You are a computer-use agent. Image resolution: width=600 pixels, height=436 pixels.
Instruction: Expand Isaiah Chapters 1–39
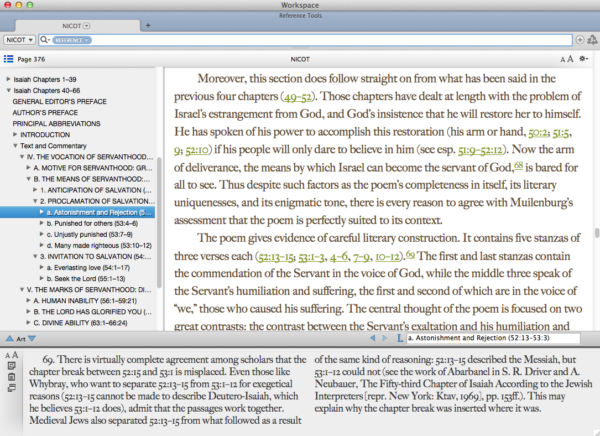coord(8,79)
